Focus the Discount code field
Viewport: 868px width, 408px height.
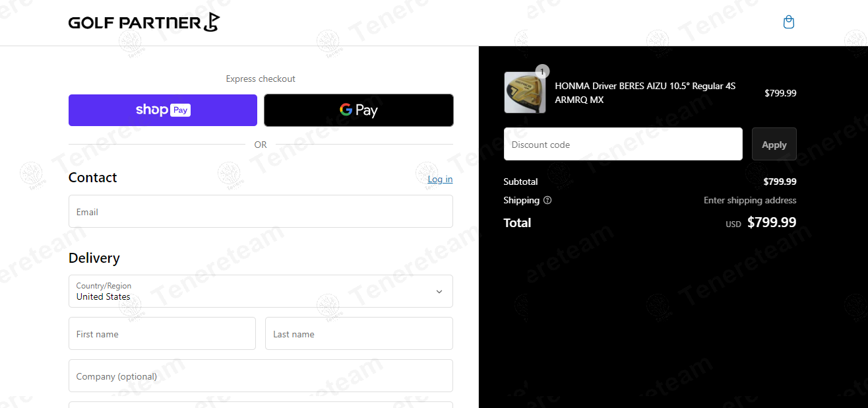(623, 144)
